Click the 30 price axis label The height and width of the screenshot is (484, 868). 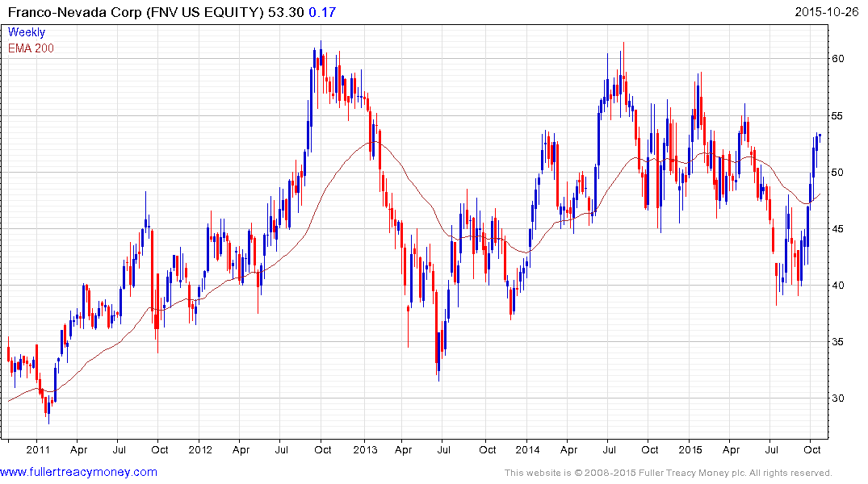click(x=837, y=398)
